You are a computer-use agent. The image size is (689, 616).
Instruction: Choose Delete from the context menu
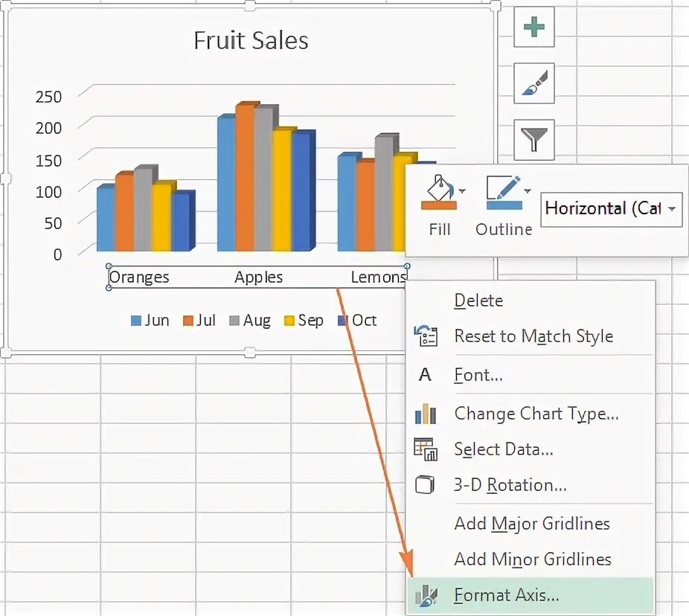tap(478, 301)
